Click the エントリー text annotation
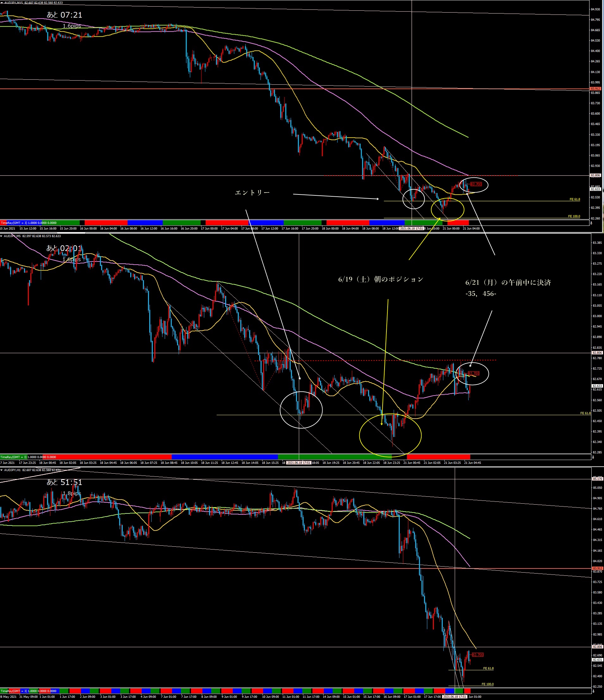 click(x=252, y=193)
